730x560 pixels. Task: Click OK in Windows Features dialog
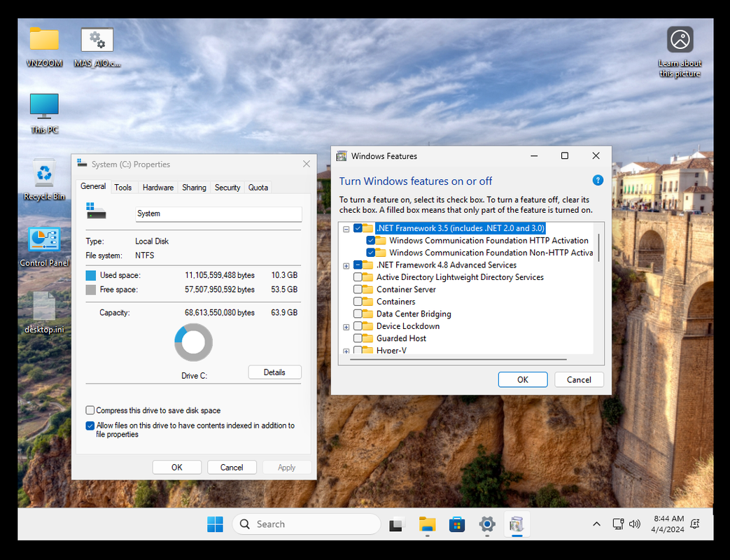(523, 379)
